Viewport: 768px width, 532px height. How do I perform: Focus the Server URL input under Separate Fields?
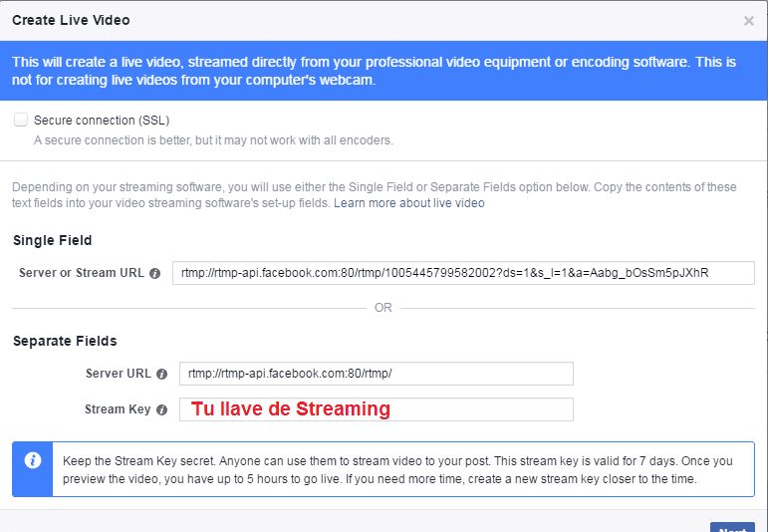click(376, 374)
